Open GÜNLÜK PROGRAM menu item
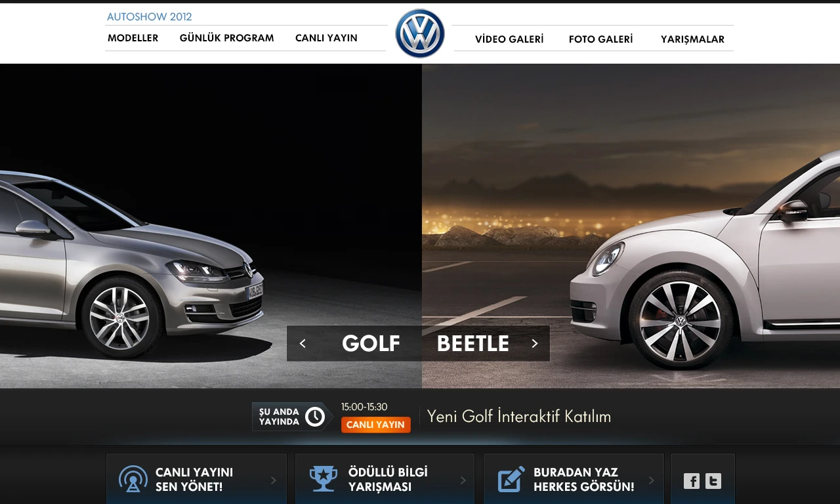840x504 pixels. coord(227,38)
